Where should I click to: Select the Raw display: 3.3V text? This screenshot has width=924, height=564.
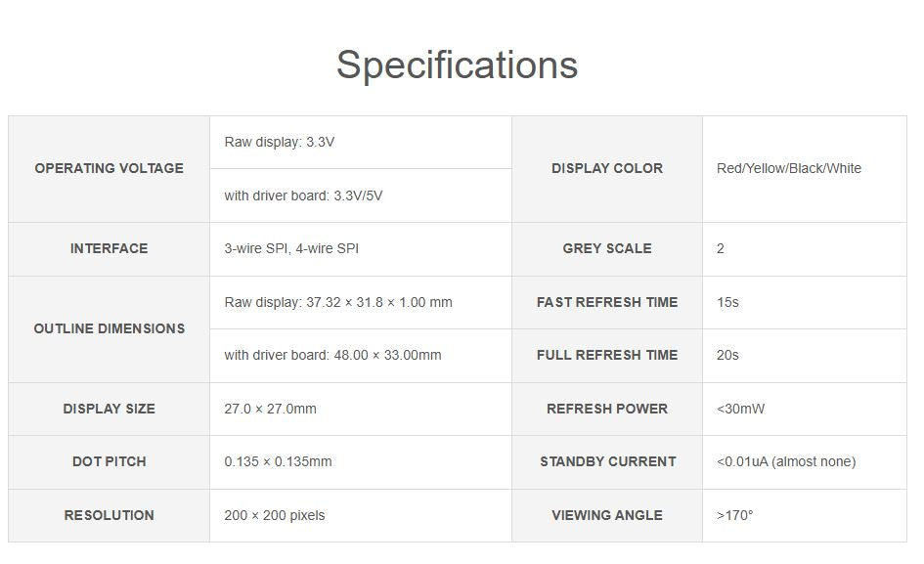tap(279, 142)
